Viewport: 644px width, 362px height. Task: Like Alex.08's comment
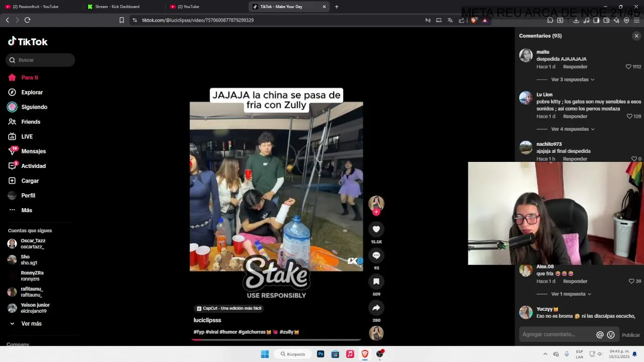(x=631, y=281)
